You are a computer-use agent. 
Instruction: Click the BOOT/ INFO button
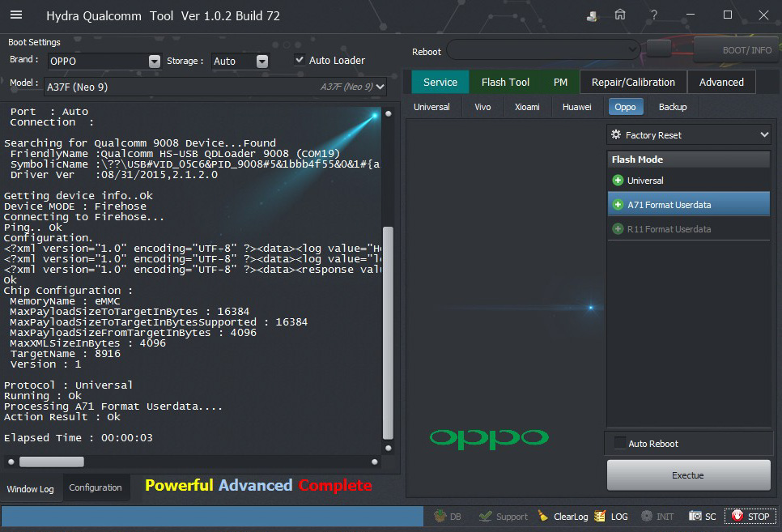point(737,50)
